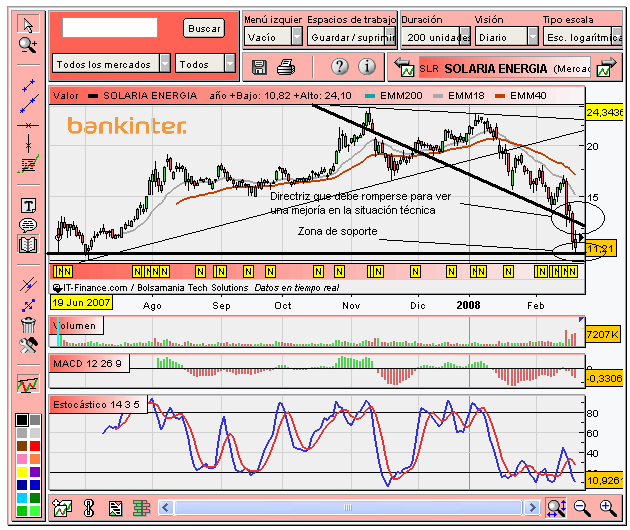
Task: Click the 'Estocástico 14 3 5' panel label
Action: [98, 405]
